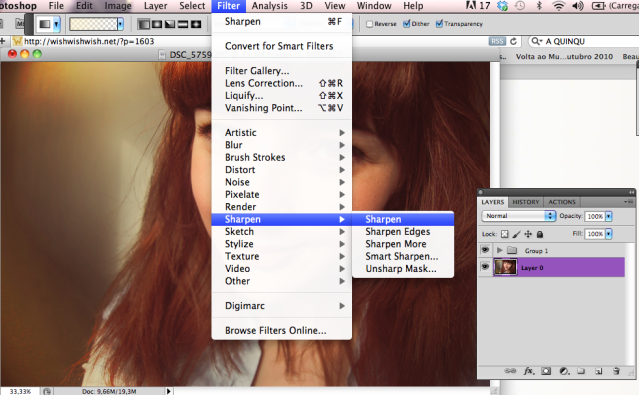
Task: Open Lens Correction... filter
Action: pyautogui.click(x=282, y=83)
